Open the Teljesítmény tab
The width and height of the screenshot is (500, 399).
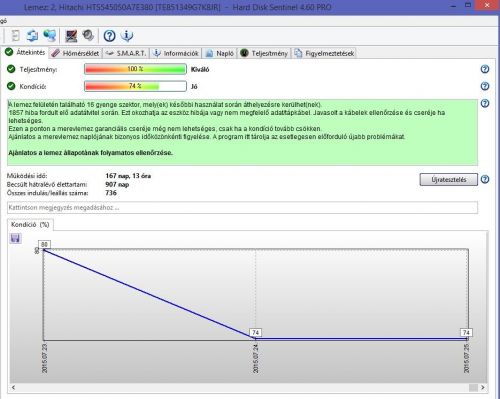(264, 53)
